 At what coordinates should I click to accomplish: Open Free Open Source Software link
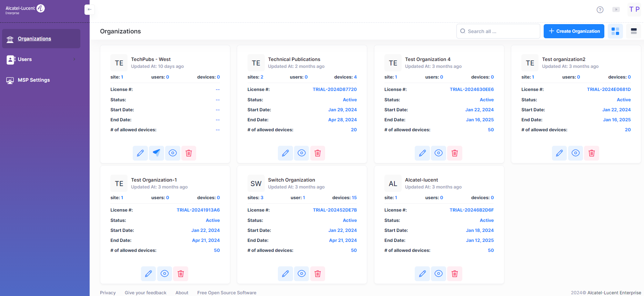(227, 293)
